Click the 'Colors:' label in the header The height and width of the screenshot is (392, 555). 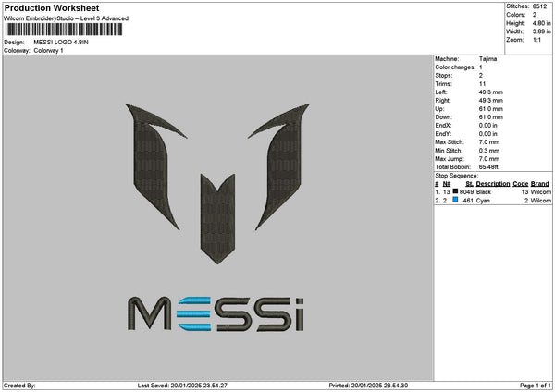point(516,15)
